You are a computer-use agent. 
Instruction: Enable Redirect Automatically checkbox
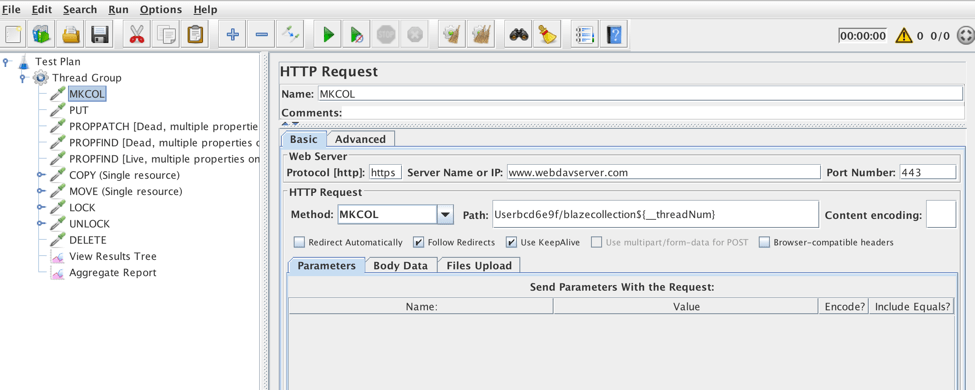[299, 242]
